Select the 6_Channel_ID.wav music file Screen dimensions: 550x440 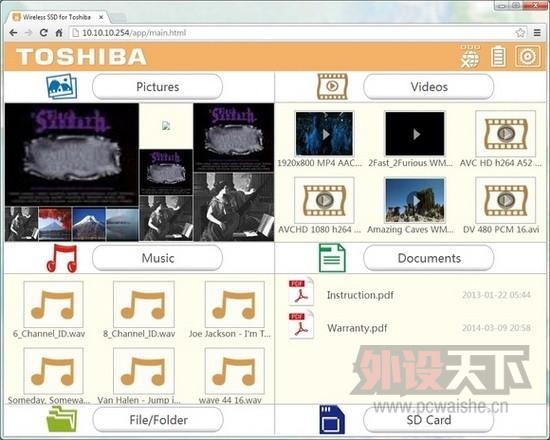pos(53,304)
